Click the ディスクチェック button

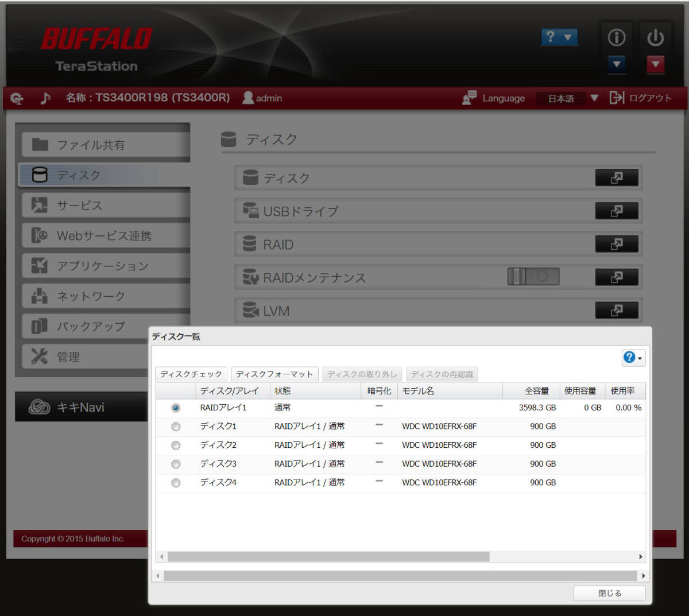(191, 374)
